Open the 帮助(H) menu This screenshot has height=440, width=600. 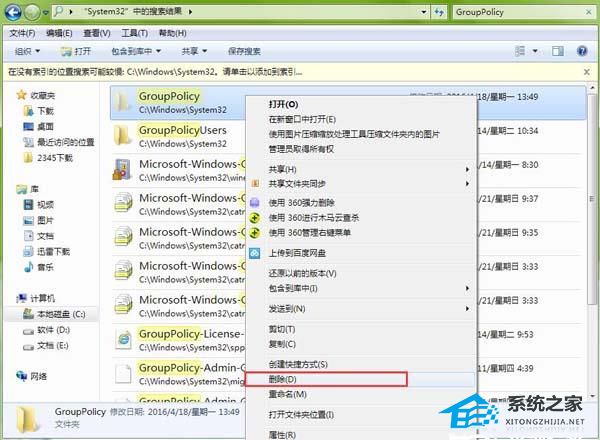pyautogui.click(x=173, y=33)
